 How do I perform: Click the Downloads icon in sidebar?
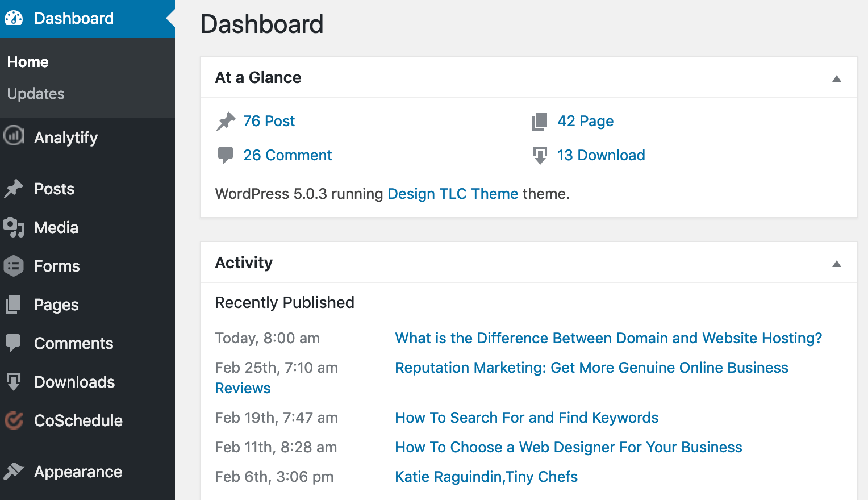tap(14, 382)
